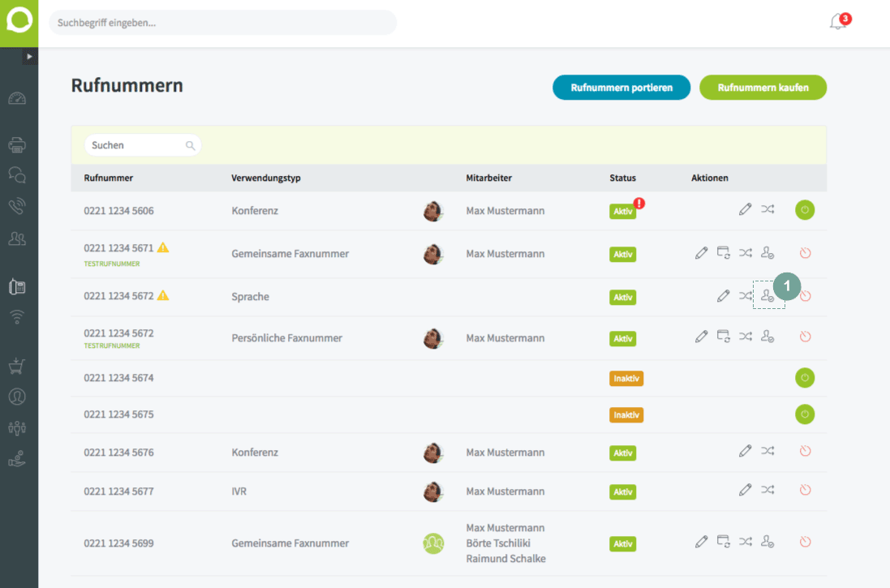Image resolution: width=890 pixels, height=588 pixels.
Task: Open the shopping cart icon in sidebar
Action: [17, 366]
